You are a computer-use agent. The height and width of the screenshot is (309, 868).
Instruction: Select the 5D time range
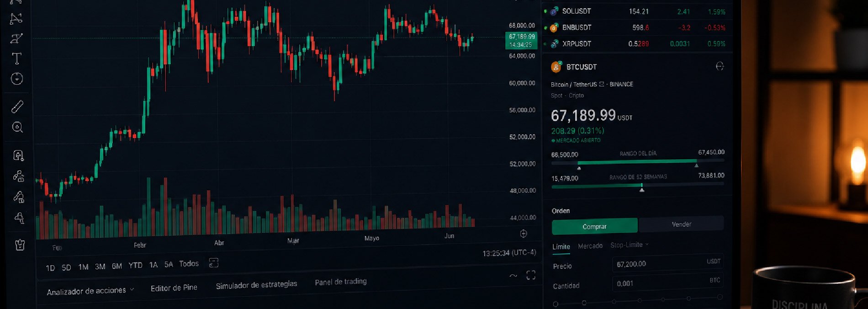[66, 267]
